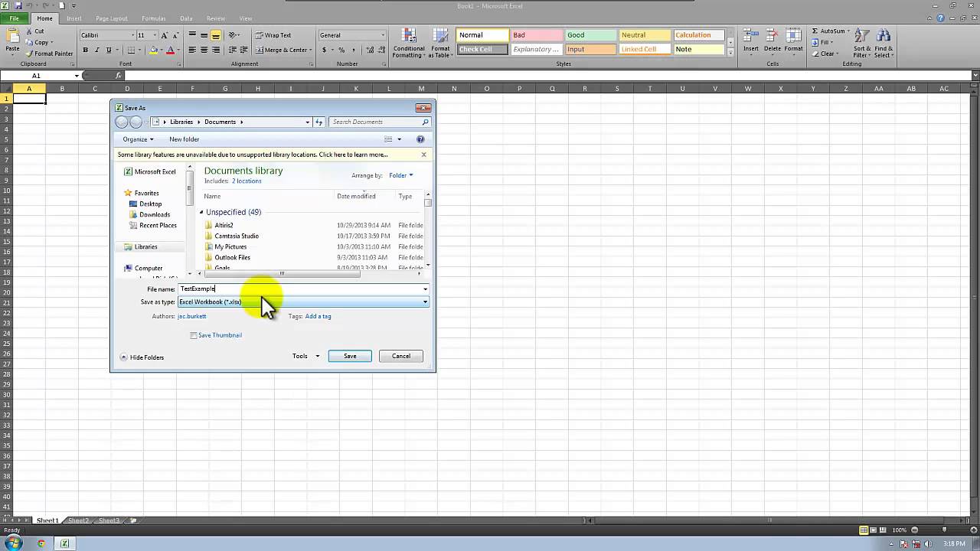This screenshot has height=551, width=980.
Task: Open Sort & Filter in the ribbon
Action: 861,43
